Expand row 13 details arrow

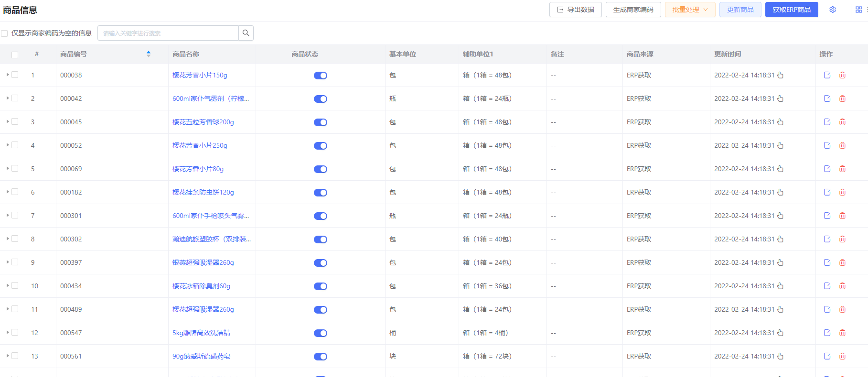(x=8, y=356)
